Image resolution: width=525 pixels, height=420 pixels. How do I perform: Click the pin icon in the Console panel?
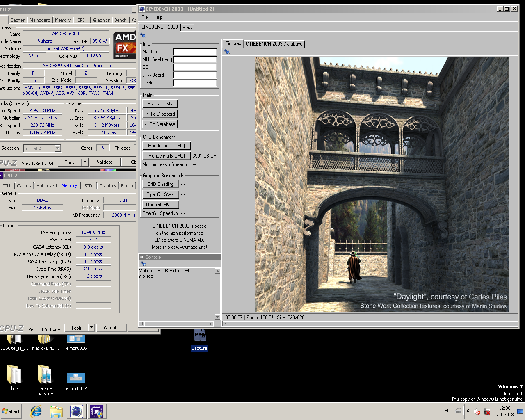pyautogui.click(x=143, y=264)
